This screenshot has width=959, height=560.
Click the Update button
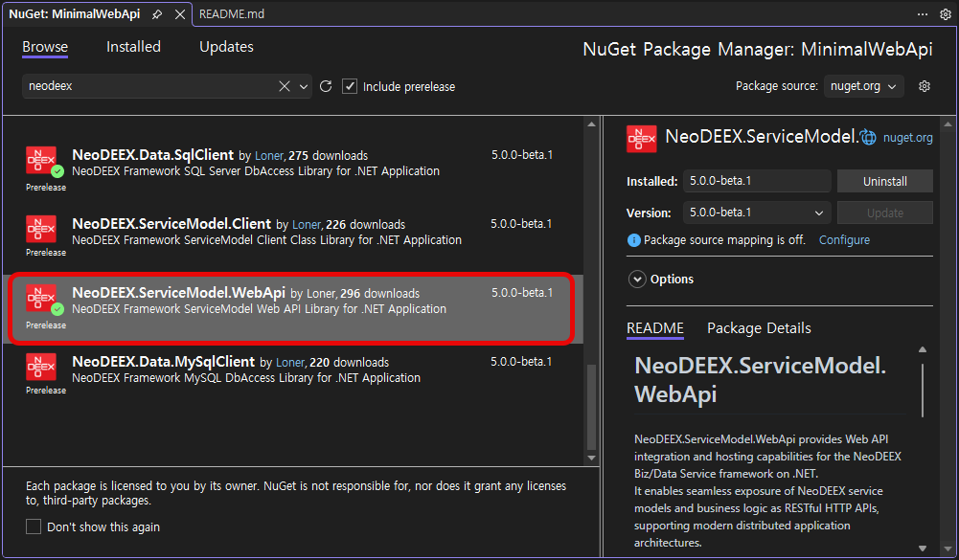pos(885,213)
